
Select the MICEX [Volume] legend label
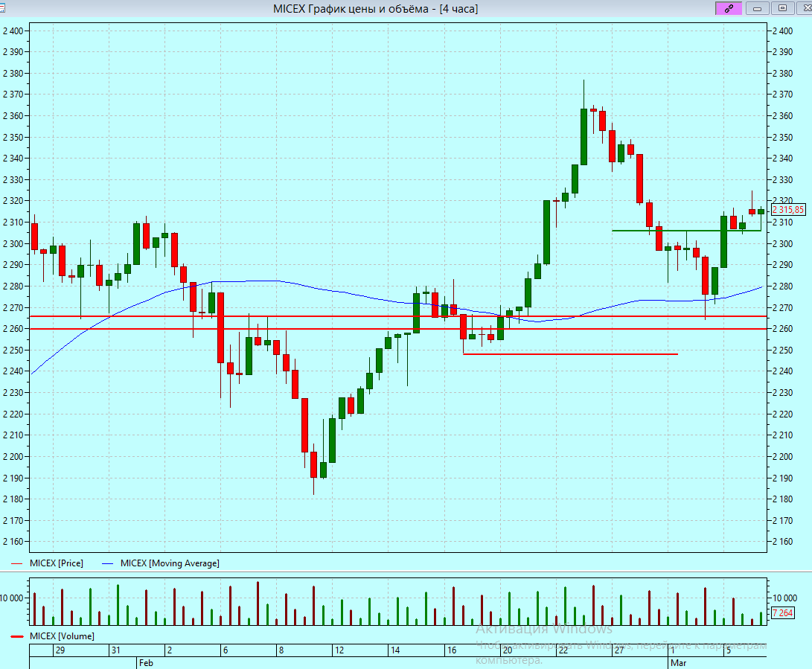pos(62,636)
